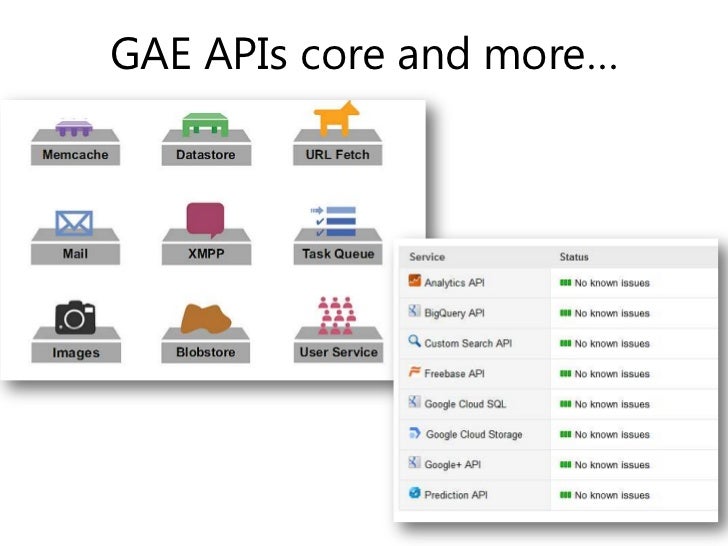Click the Status column header
Screen dimensions: 728x546
click(574, 257)
